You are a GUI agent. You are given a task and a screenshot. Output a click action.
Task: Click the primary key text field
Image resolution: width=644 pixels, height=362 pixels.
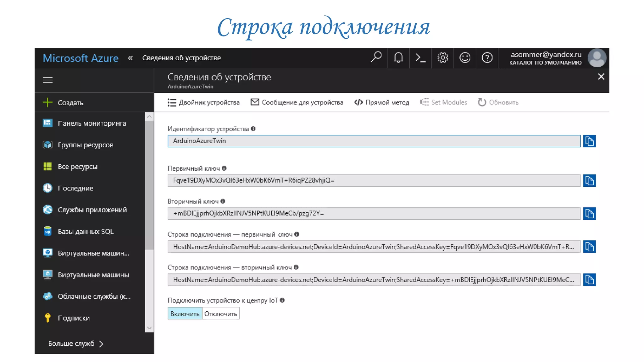pos(374,181)
